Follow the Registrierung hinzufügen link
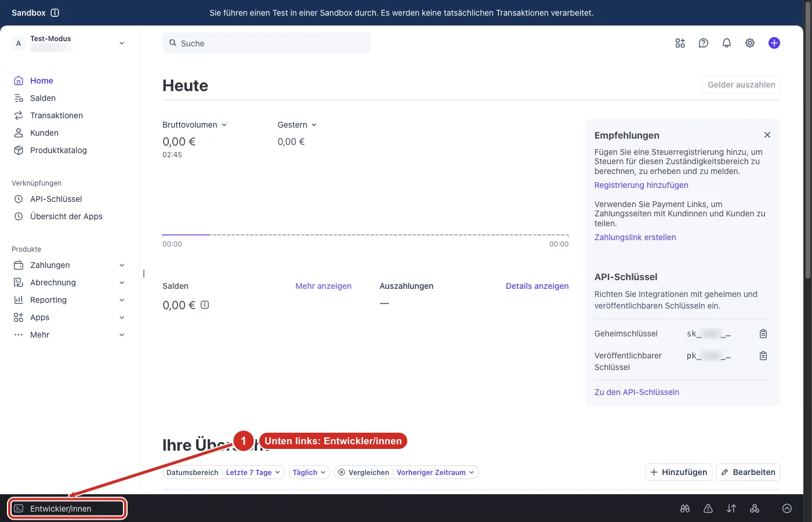This screenshot has width=812, height=522. click(x=641, y=185)
